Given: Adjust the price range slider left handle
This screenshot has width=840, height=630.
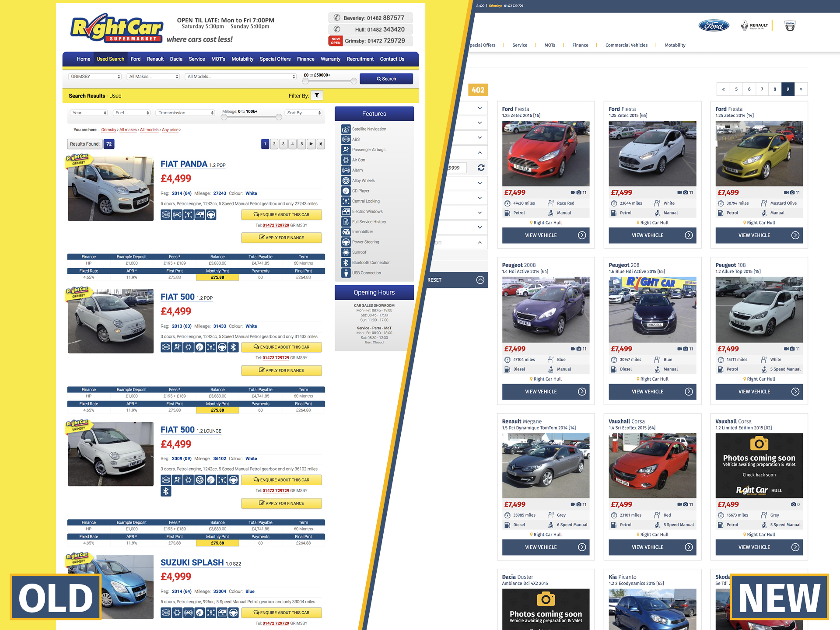Looking at the screenshot, I should click(x=305, y=81).
